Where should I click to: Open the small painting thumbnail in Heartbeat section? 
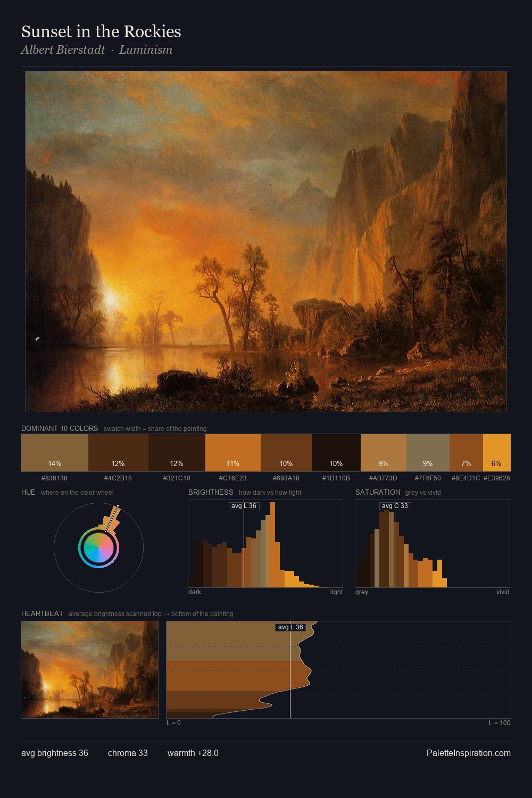(89, 670)
